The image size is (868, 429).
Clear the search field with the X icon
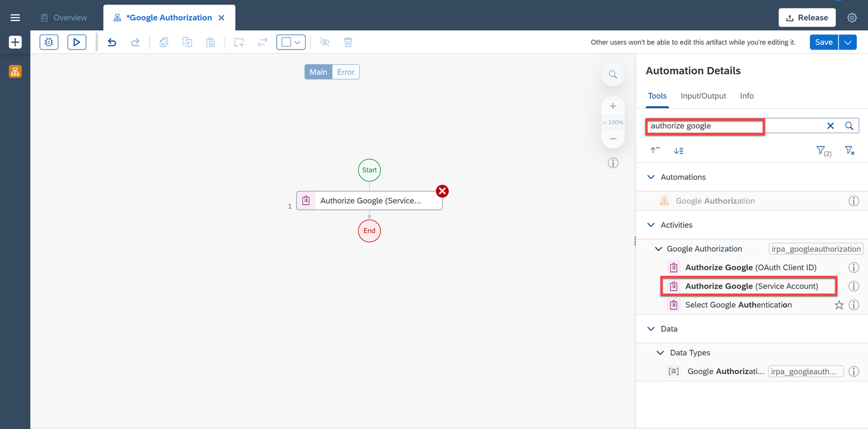pyautogui.click(x=830, y=126)
